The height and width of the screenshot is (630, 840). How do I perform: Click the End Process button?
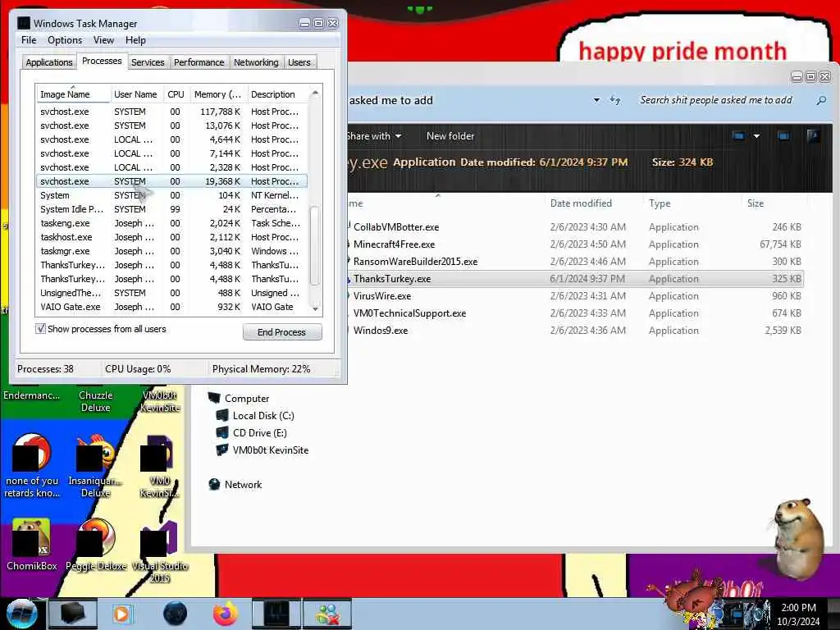pos(282,332)
